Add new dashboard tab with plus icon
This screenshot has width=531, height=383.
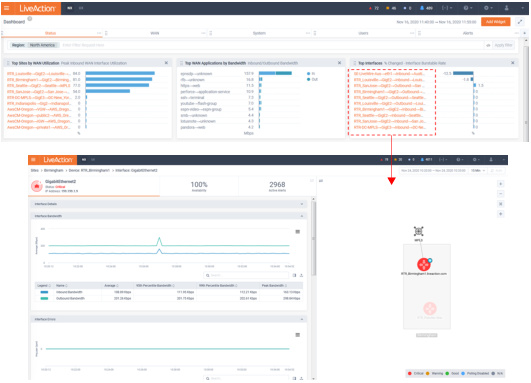[525, 33]
